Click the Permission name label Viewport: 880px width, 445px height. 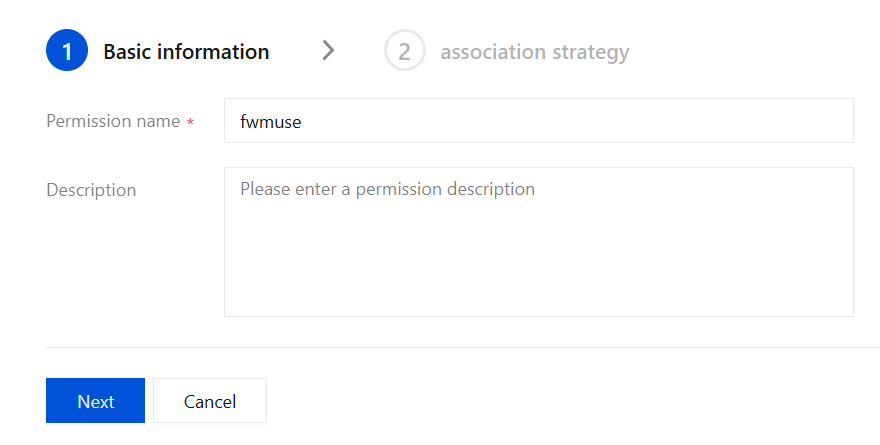(x=113, y=121)
